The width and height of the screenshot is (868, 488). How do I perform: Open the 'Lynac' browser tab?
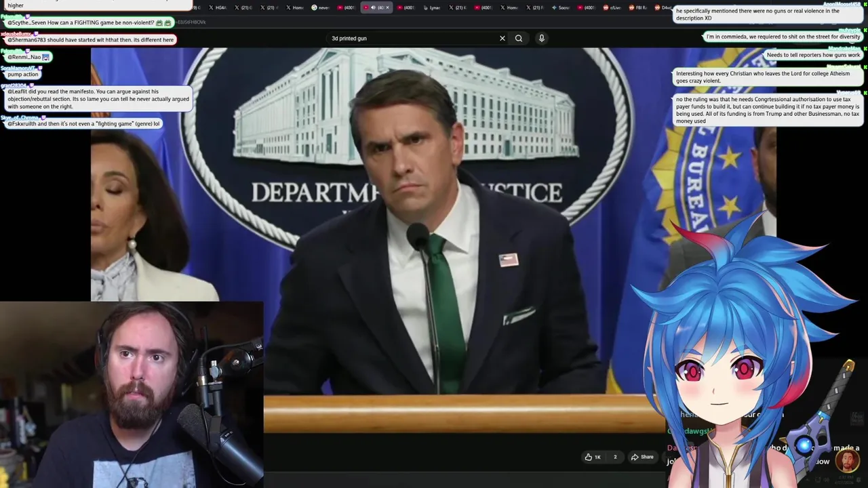point(431,7)
